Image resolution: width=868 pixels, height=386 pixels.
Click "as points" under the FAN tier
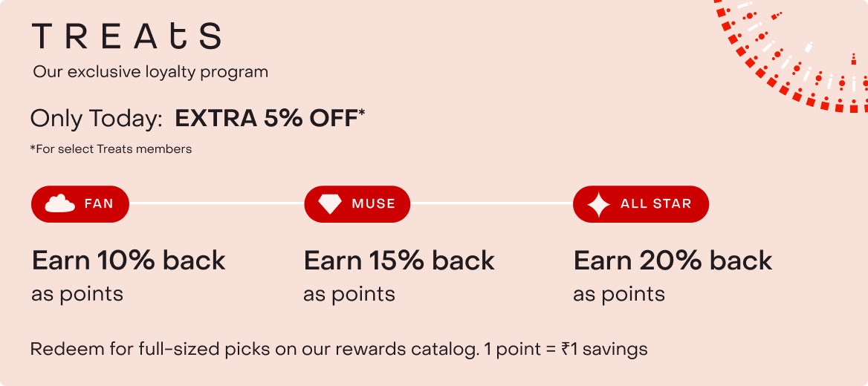[77, 294]
